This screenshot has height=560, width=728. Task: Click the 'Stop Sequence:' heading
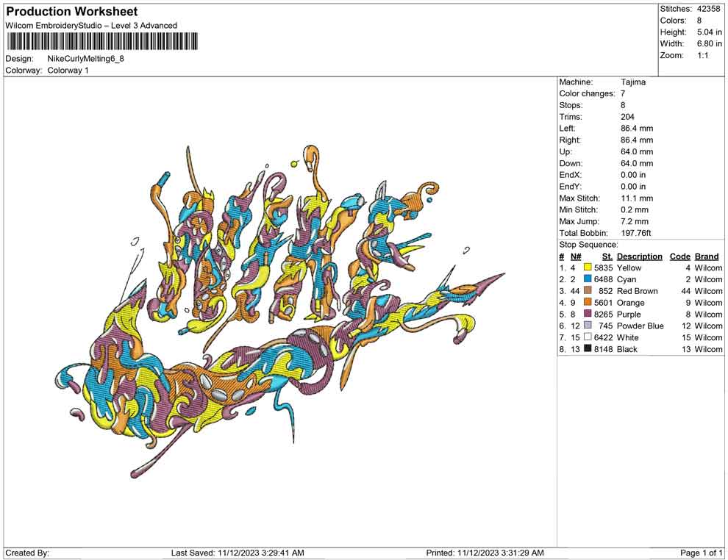(589, 245)
